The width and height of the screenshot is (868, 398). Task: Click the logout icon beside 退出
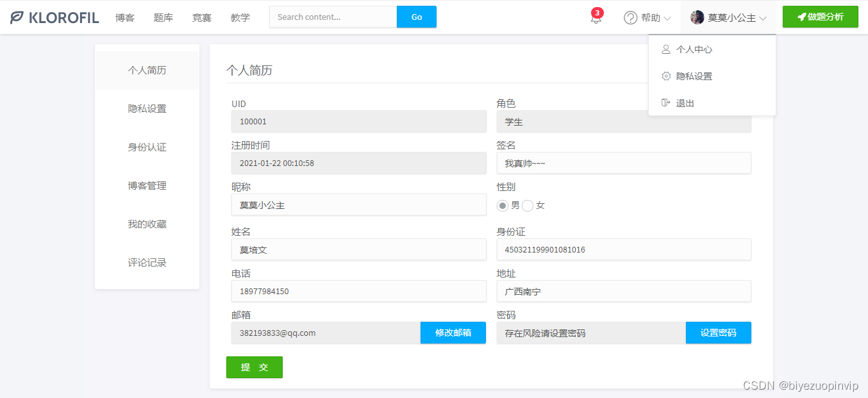(x=666, y=103)
